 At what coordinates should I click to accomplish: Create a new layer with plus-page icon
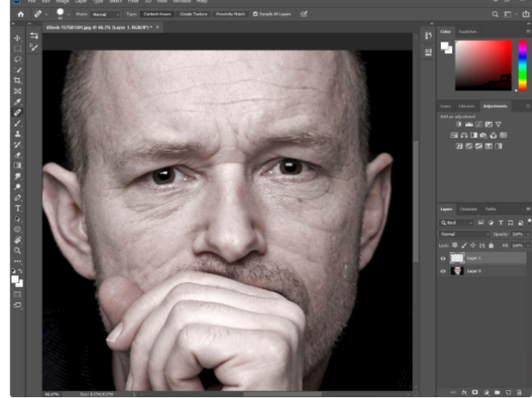coord(508,392)
